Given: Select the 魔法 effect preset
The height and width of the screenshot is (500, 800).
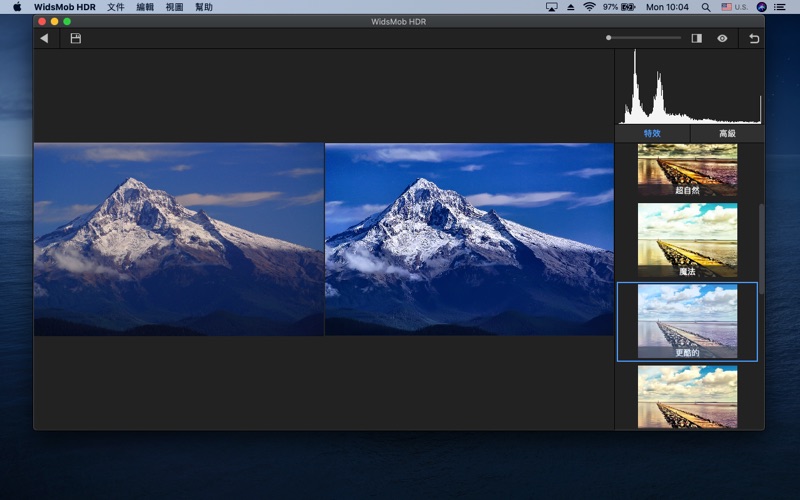Looking at the screenshot, I should pos(687,240).
